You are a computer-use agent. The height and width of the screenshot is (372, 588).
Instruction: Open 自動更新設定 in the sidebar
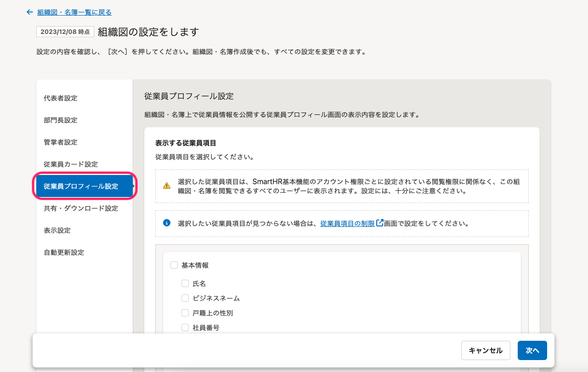click(x=64, y=253)
